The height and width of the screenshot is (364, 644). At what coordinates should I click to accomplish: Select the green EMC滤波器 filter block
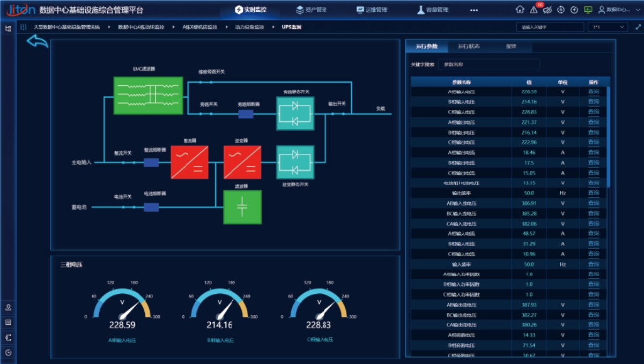click(x=148, y=95)
